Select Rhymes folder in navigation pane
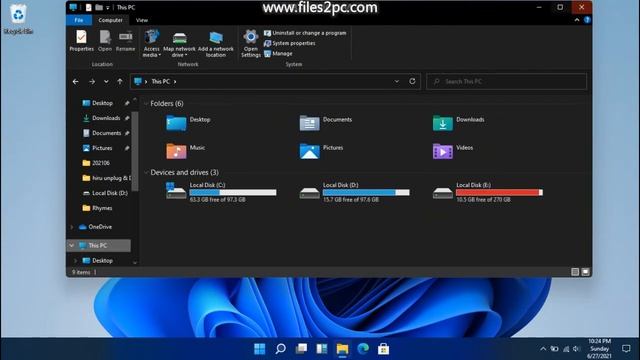640x360 pixels. (102, 208)
